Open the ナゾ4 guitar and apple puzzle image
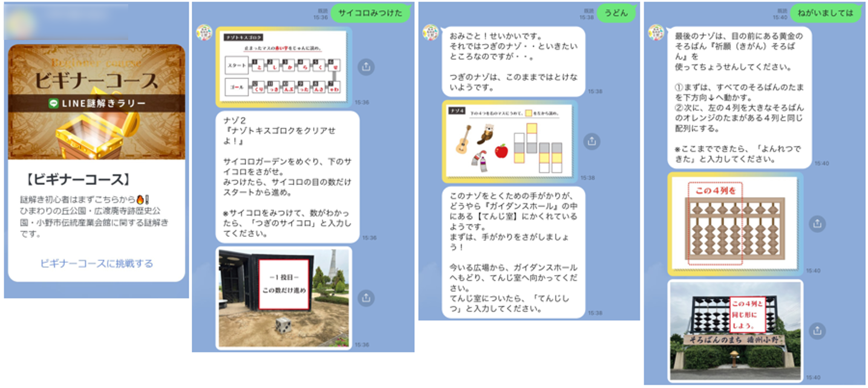Image resolution: width=868 pixels, height=388 pixels. (509, 141)
